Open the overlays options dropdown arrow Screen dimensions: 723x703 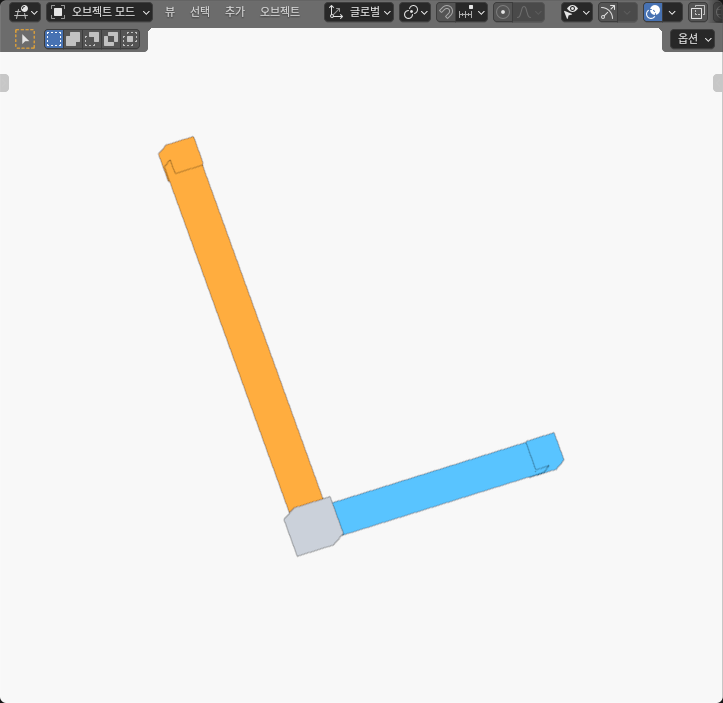point(672,12)
